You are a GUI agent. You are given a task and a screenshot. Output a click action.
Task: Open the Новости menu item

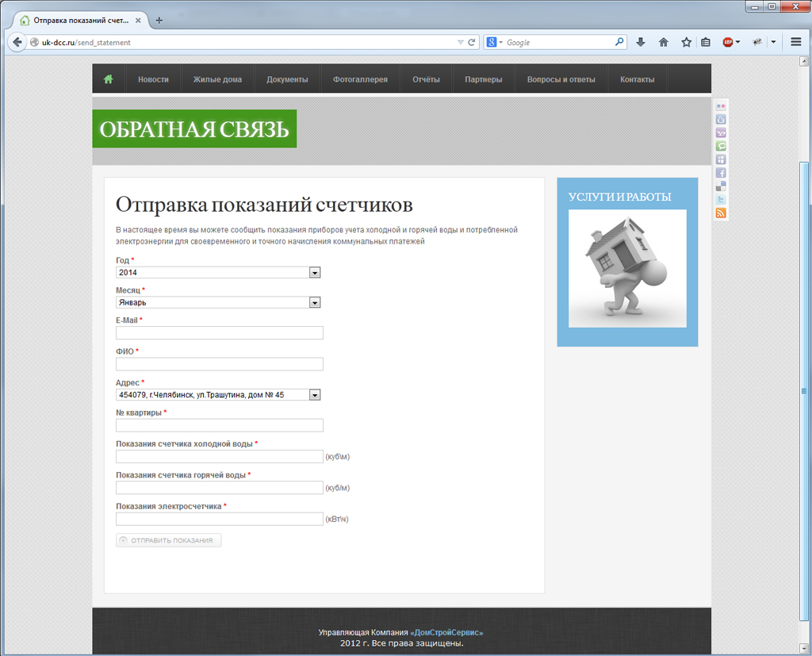pos(153,79)
